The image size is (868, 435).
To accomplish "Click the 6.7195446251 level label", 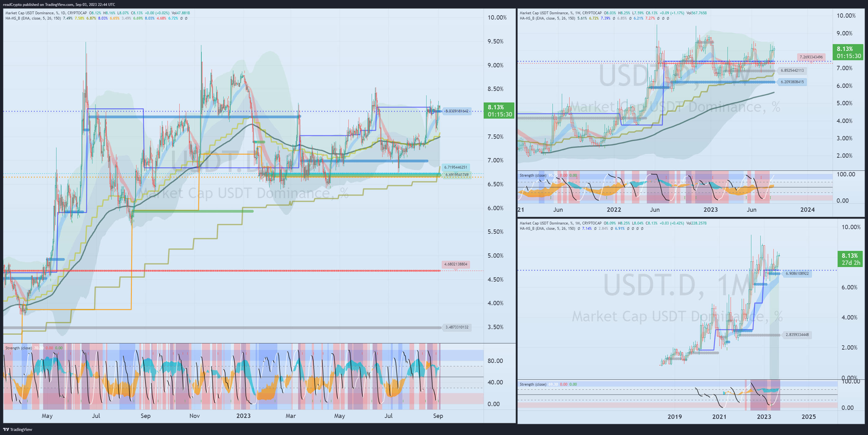I will [x=456, y=167].
